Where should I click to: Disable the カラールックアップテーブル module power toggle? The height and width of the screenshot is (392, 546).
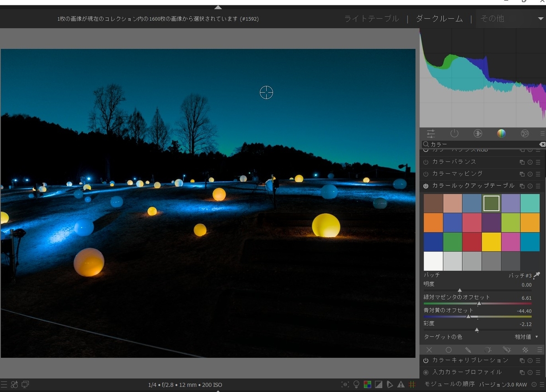tap(425, 186)
